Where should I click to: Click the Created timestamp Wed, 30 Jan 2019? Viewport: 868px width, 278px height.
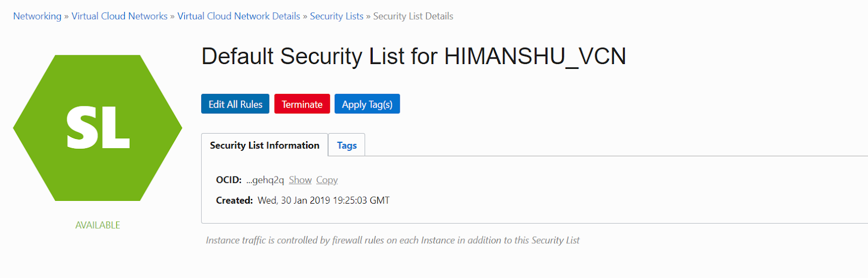click(323, 200)
